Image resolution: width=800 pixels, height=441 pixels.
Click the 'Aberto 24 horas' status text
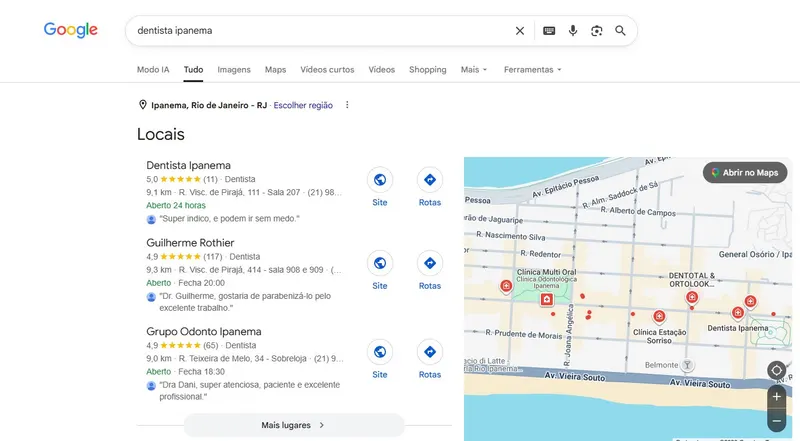[x=176, y=205]
